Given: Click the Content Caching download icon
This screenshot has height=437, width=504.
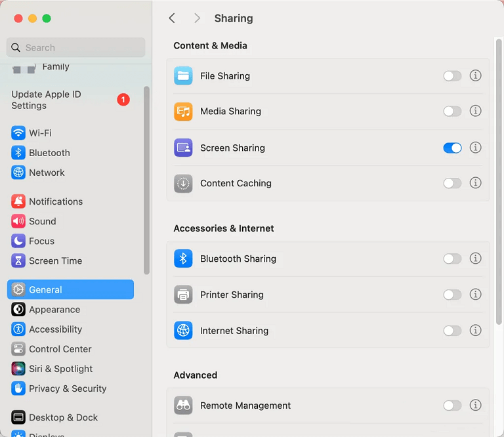Looking at the screenshot, I should click(183, 184).
